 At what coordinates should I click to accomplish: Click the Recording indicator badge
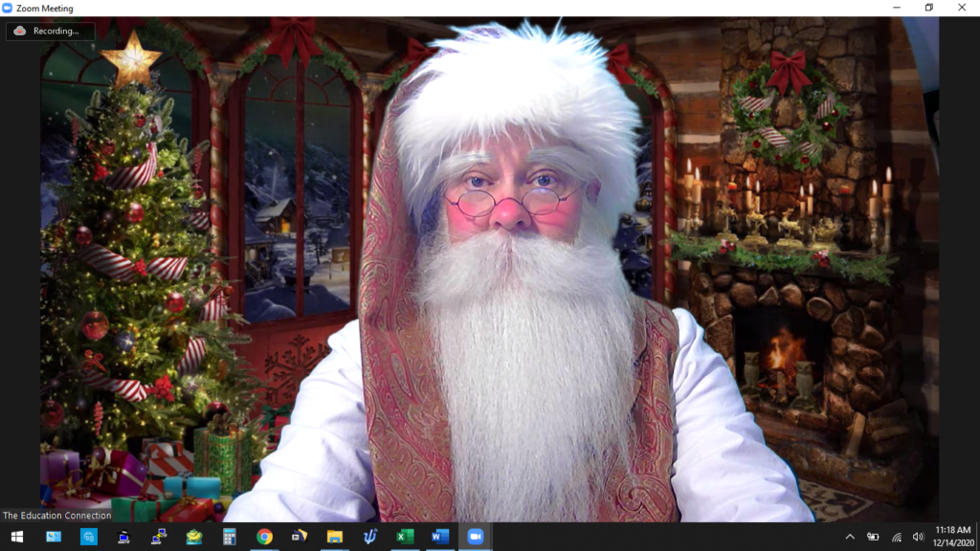pyautogui.click(x=50, y=31)
